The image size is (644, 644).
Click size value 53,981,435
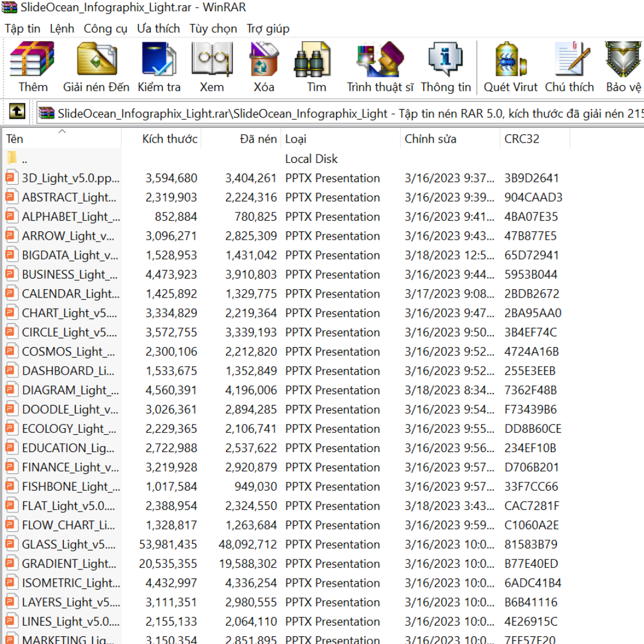pos(168,544)
